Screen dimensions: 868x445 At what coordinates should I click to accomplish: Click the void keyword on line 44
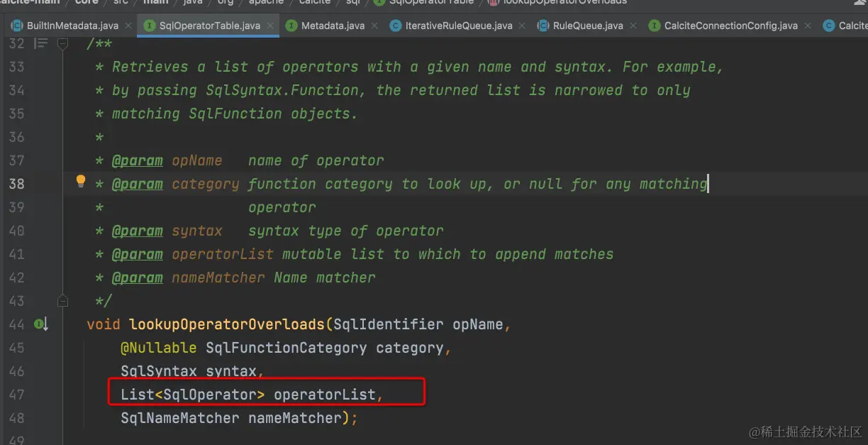[104, 324]
